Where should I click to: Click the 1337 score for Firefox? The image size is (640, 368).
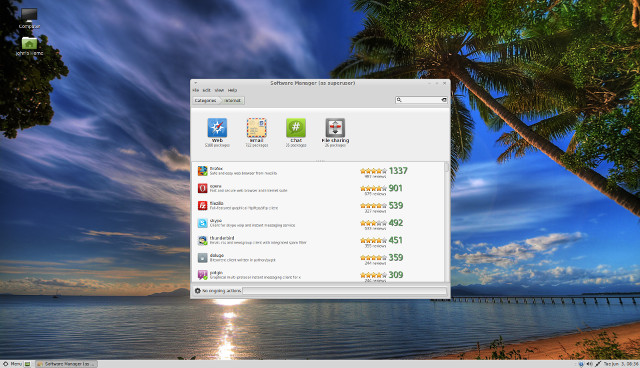[x=398, y=171]
